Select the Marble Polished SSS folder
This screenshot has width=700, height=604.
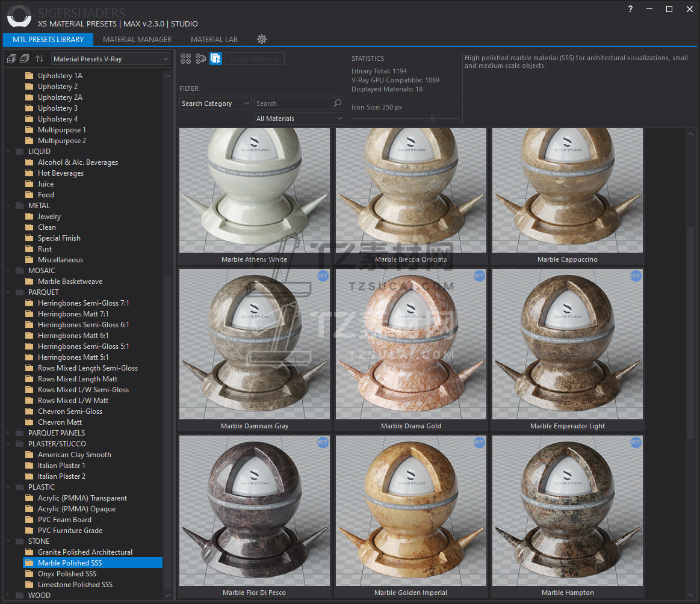[x=93, y=563]
